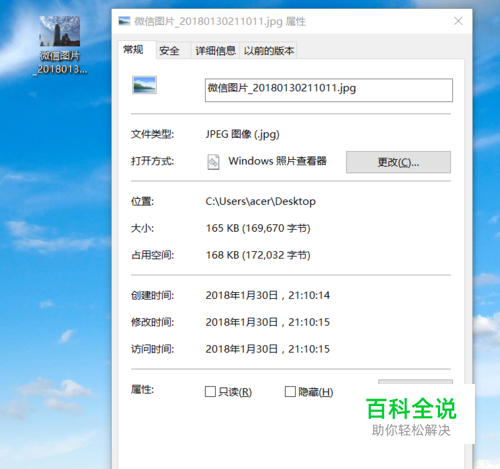Close the properties dialog with the X button

click(458, 21)
